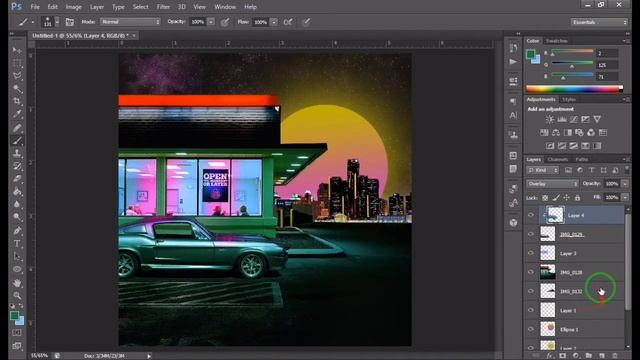Select the Move tool

coord(17,50)
